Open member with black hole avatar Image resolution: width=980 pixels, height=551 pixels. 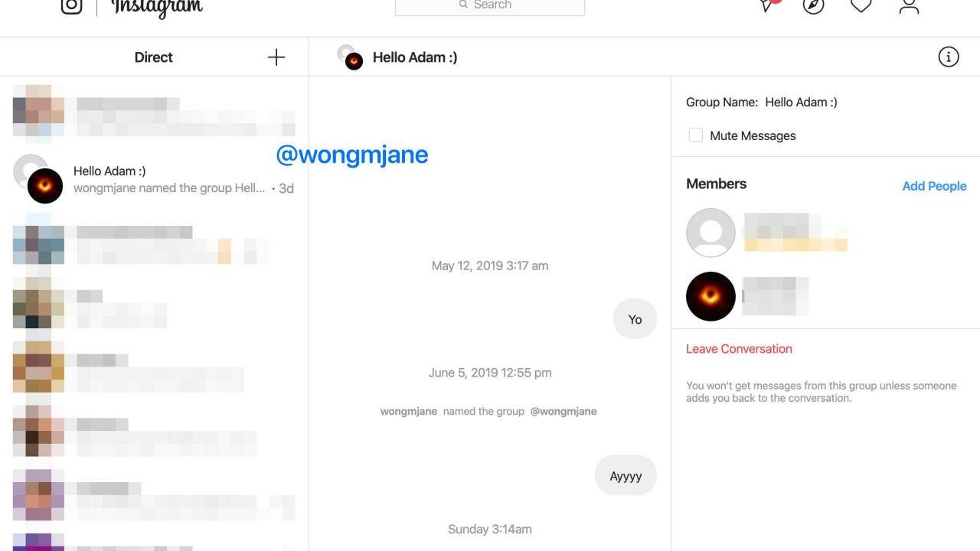pyautogui.click(x=710, y=296)
